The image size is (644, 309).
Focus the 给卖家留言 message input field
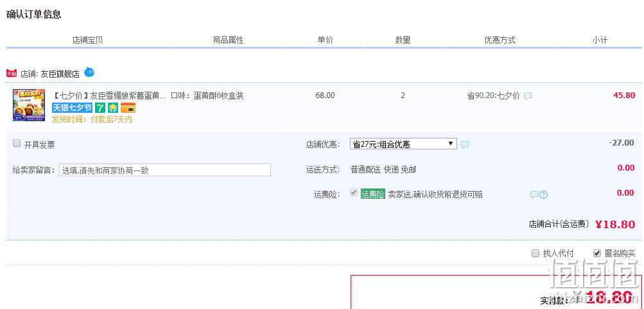[165, 170]
